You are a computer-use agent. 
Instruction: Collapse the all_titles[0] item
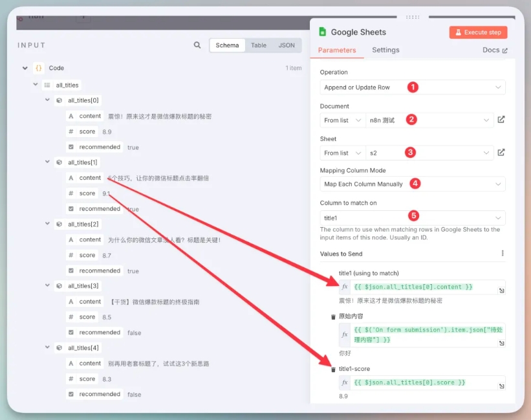pyautogui.click(x=47, y=100)
